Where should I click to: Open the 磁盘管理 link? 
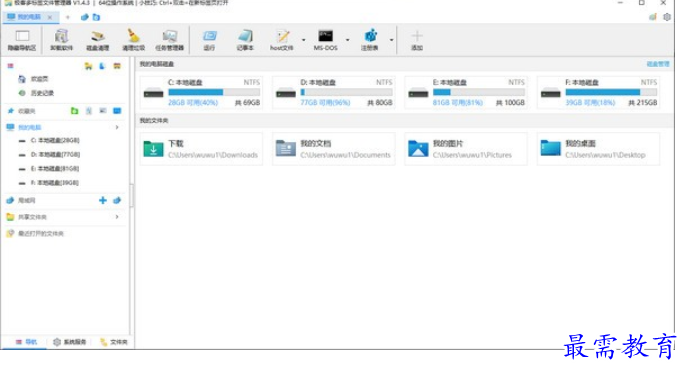(657, 64)
